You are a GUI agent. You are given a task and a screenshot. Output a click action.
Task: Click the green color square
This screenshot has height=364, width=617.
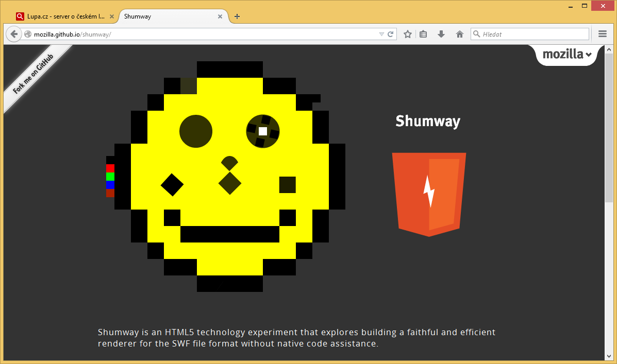click(x=110, y=177)
